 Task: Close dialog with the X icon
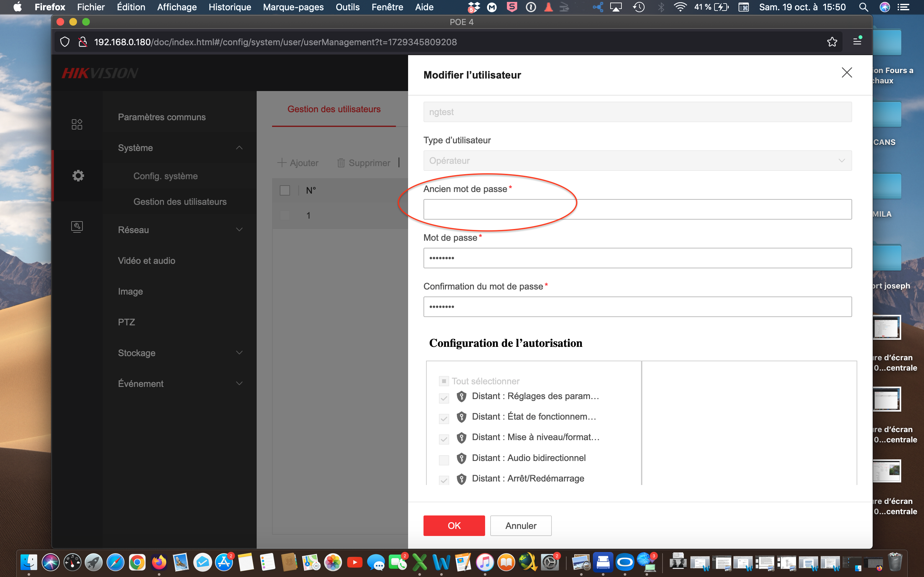tap(846, 72)
